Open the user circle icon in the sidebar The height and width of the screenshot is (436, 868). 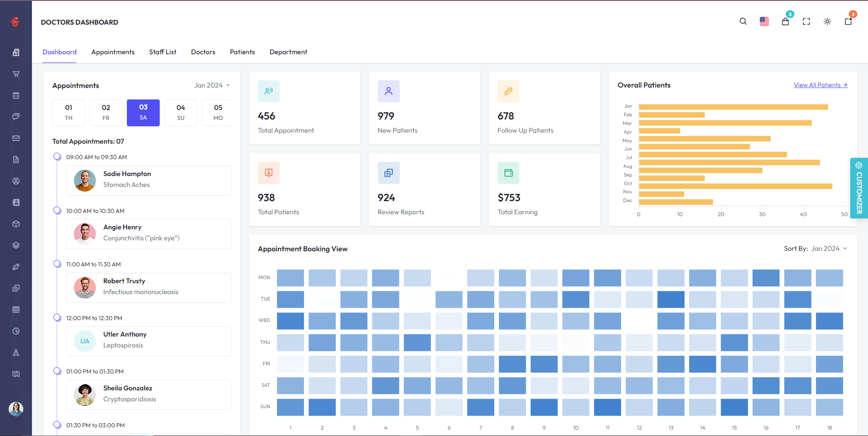(x=16, y=181)
